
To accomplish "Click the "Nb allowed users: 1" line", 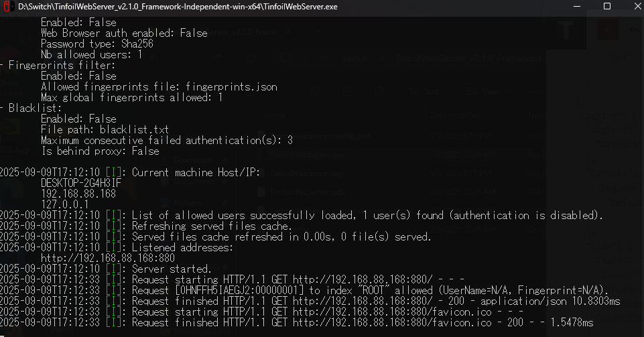I will click(x=91, y=54).
